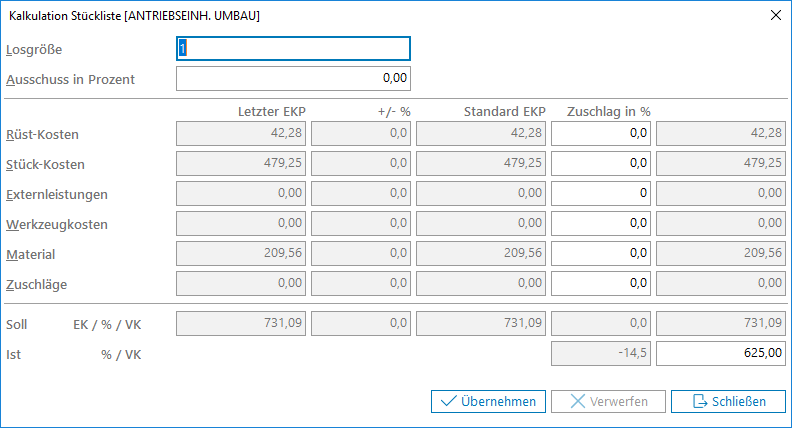
Task: Select the Material Zuschlag in % field
Action: point(601,253)
